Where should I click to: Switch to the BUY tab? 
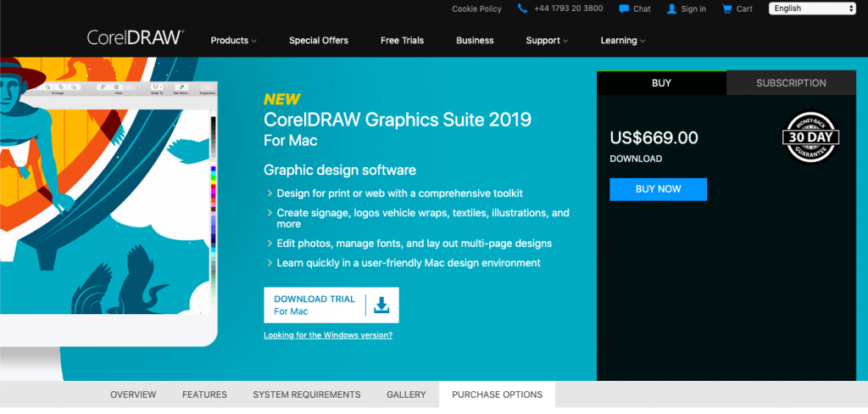[661, 83]
